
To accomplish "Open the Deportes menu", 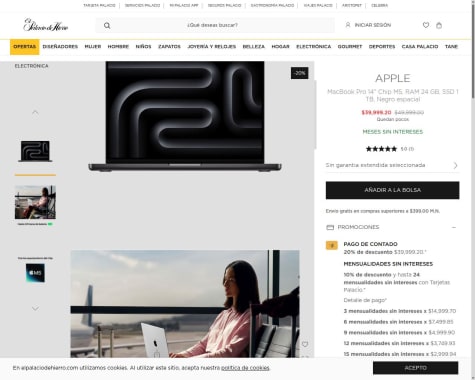I will pos(382,47).
